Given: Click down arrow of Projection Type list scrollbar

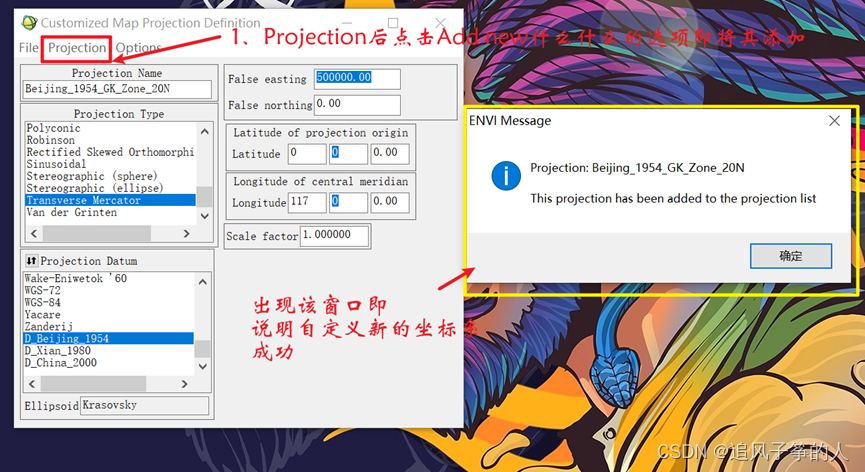Looking at the screenshot, I should point(205,216).
